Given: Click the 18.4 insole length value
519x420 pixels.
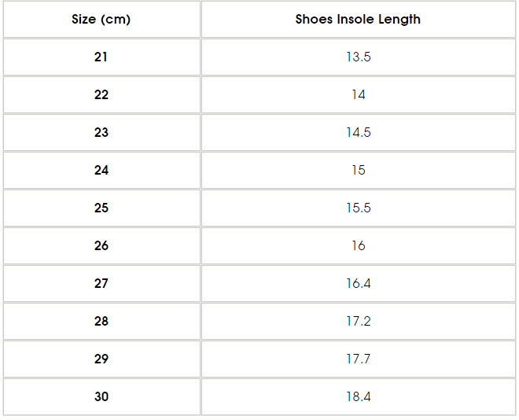Looking at the screenshot, I should click(x=358, y=396).
